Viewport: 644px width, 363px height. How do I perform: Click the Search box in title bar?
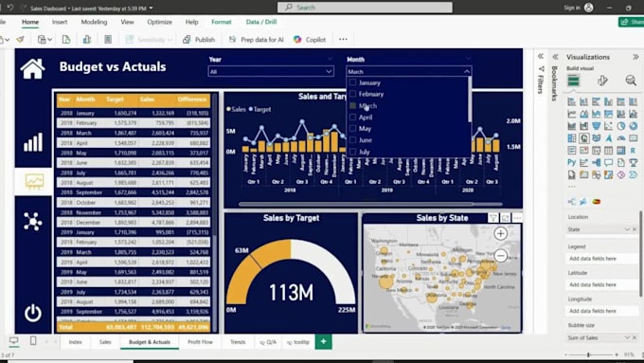pos(365,8)
